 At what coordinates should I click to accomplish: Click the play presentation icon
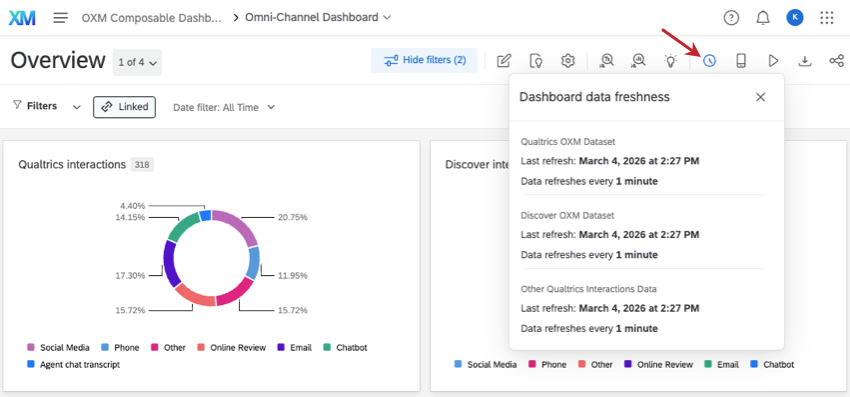click(x=774, y=61)
